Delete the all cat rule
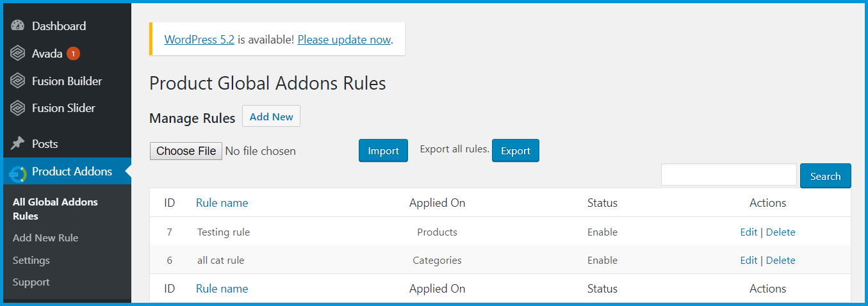868x306 pixels. [x=780, y=261]
